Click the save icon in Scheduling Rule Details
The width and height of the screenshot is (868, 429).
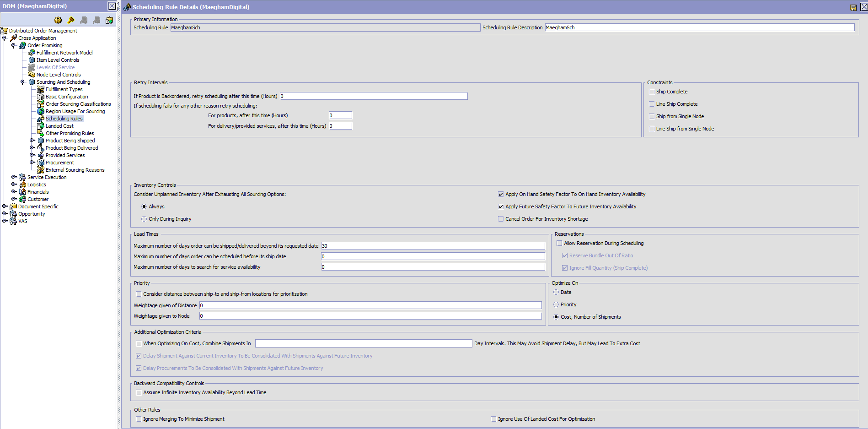853,7
